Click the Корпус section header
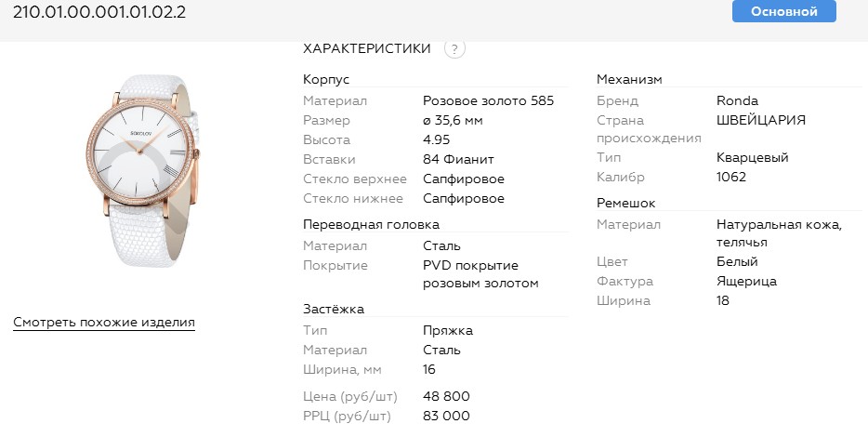868x437 pixels. point(326,80)
